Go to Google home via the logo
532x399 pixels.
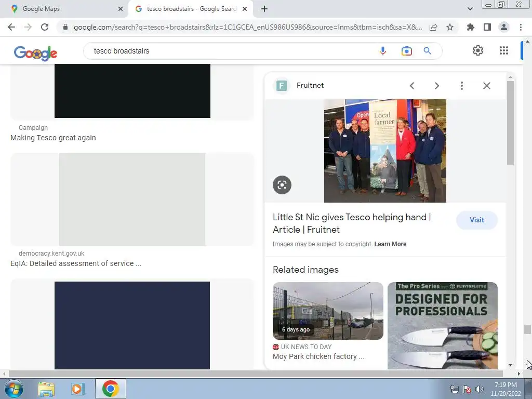coord(36,54)
